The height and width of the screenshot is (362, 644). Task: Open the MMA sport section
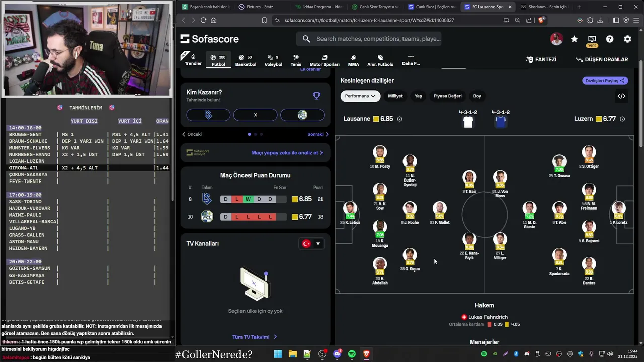[353, 60]
